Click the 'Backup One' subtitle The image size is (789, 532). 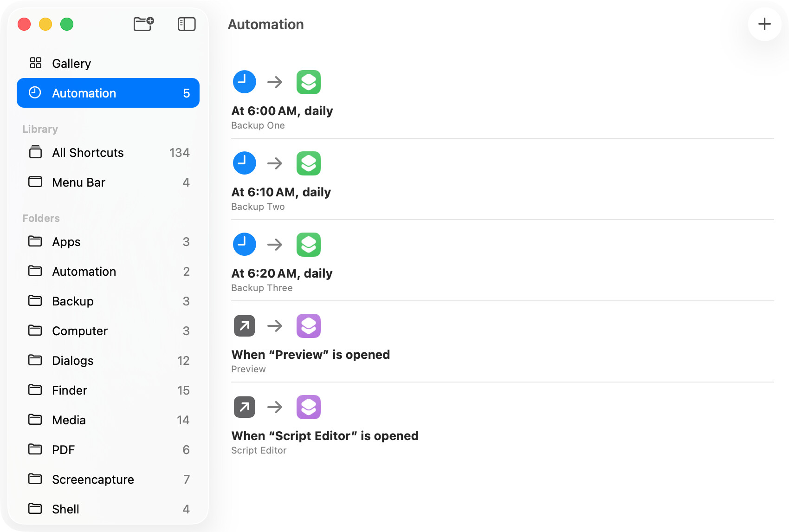click(258, 125)
